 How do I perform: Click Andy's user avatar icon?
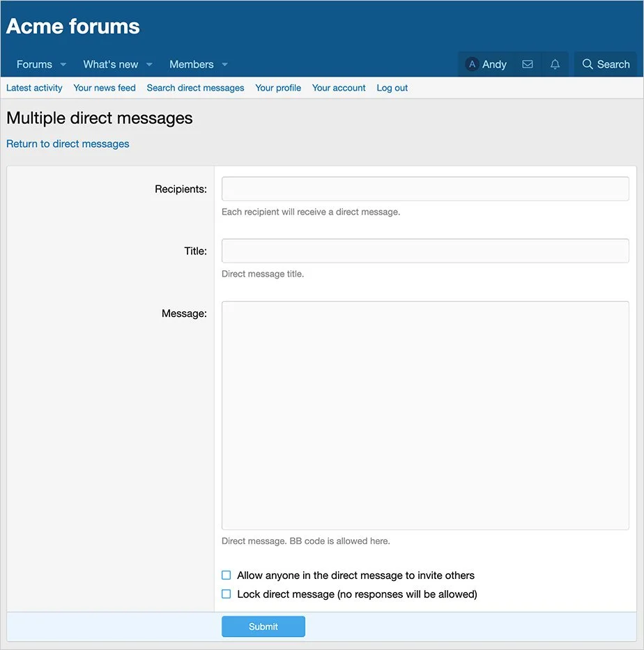[472, 64]
